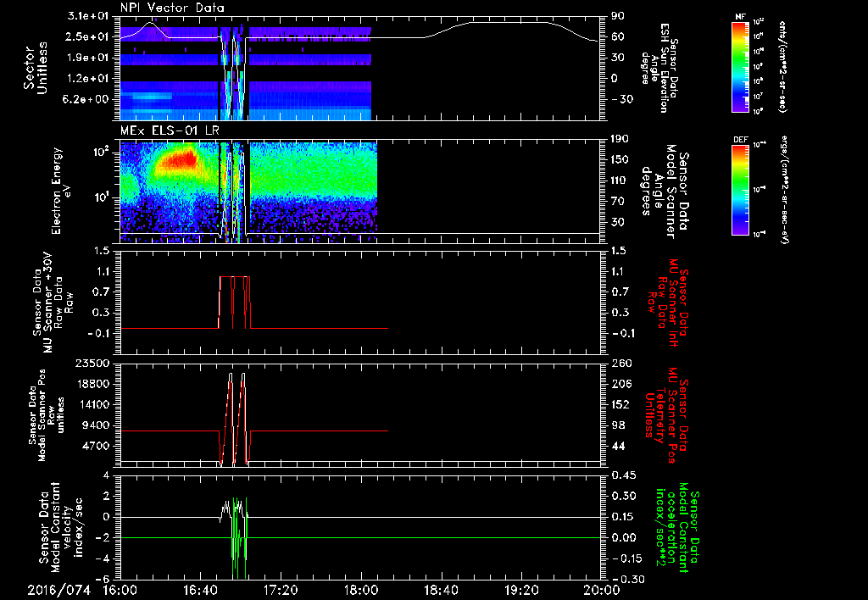Image resolution: width=868 pixels, height=600 pixels.
Task: Click the 16:40 time tick label
Action: coord(200,590)
